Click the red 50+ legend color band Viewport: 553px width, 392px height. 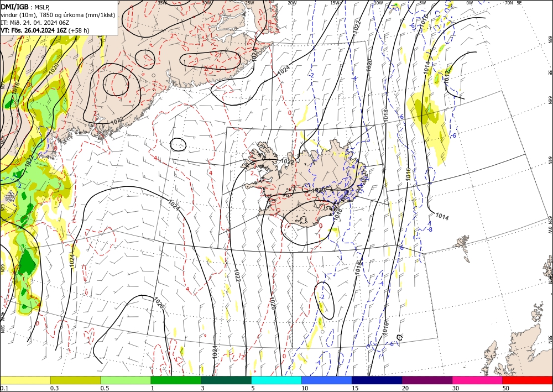tap(528, 380)
